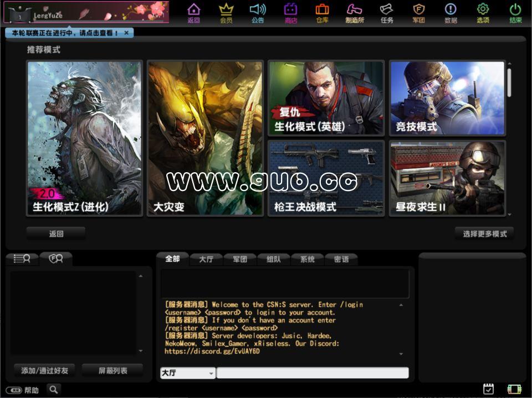
Task: Open the 军团 clan shield icon
Action: click(x=419, y=13)
